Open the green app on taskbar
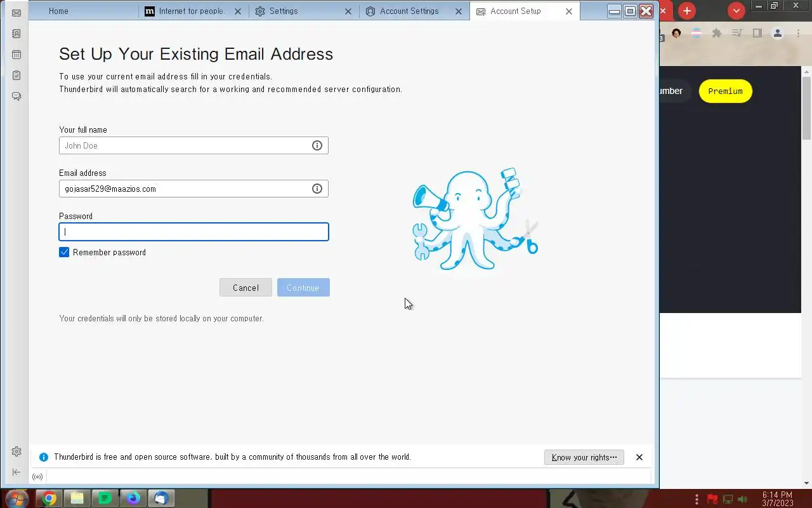Image resolution: width=812 pixels, height=508 pixels. (105, 498)
